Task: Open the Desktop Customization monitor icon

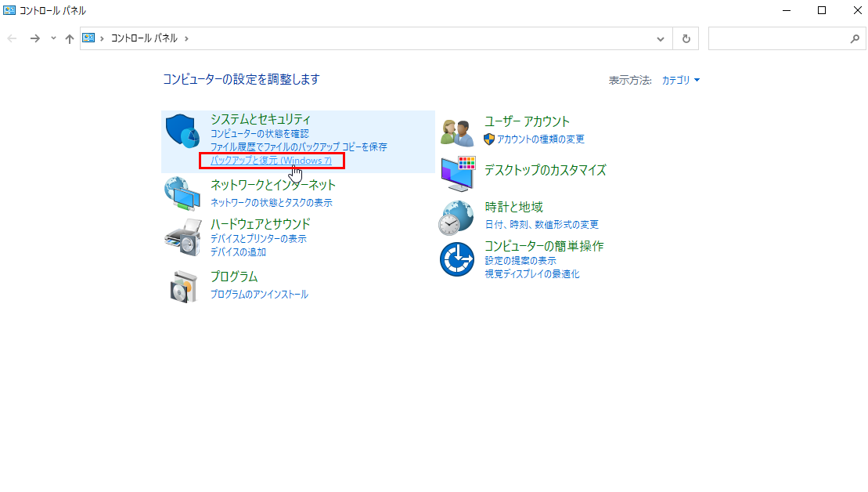Action: click(458, 173)
